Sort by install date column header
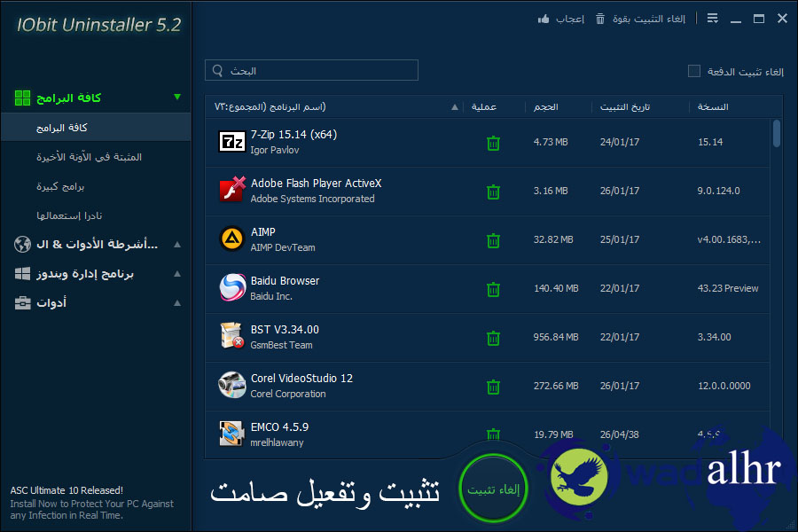 [x=624, y=107]
